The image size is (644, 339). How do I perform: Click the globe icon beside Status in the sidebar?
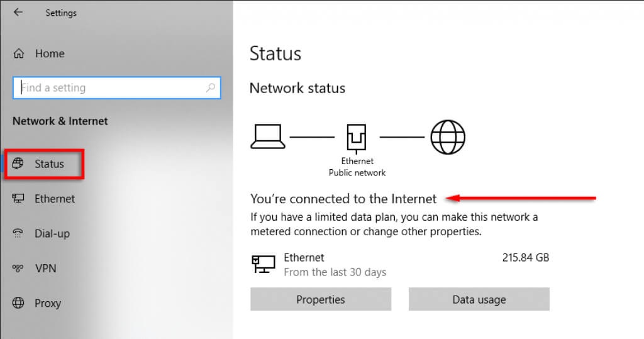pos(18,164)
